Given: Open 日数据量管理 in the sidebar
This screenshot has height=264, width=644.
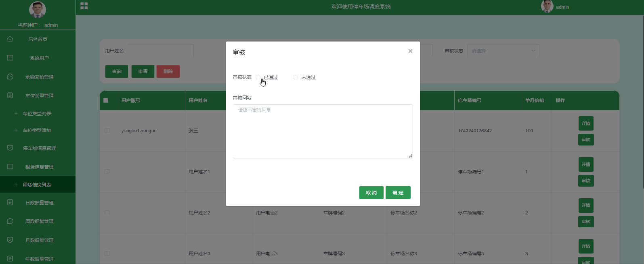Looking at the screenshot, I should point(39,203).
